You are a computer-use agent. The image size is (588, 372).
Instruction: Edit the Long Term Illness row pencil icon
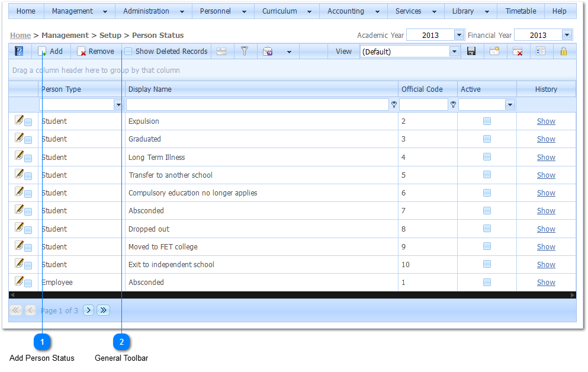[x=19, y=156]
